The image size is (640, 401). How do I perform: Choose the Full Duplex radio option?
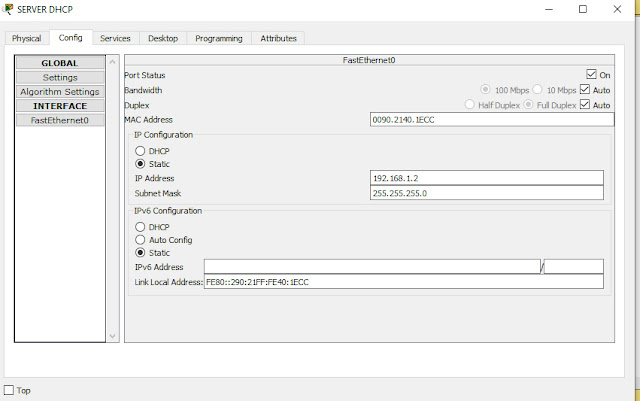(528, 105)
